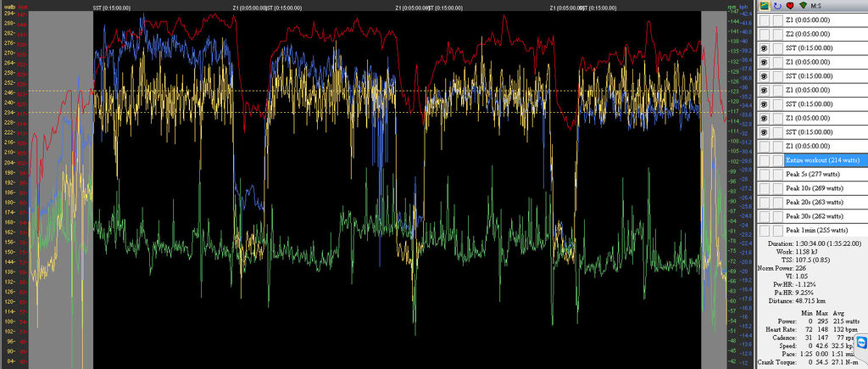Hide the topmost SST range using its eye icon
The width and height of the screenshot is (868, 369).
(x=765, y=48)
